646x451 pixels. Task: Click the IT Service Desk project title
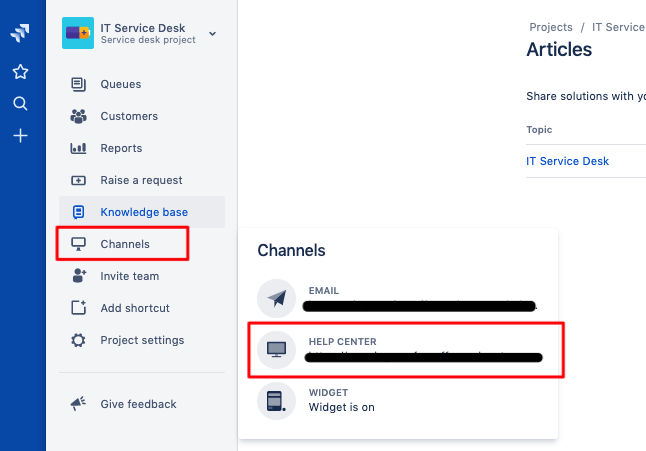[143, 28]
